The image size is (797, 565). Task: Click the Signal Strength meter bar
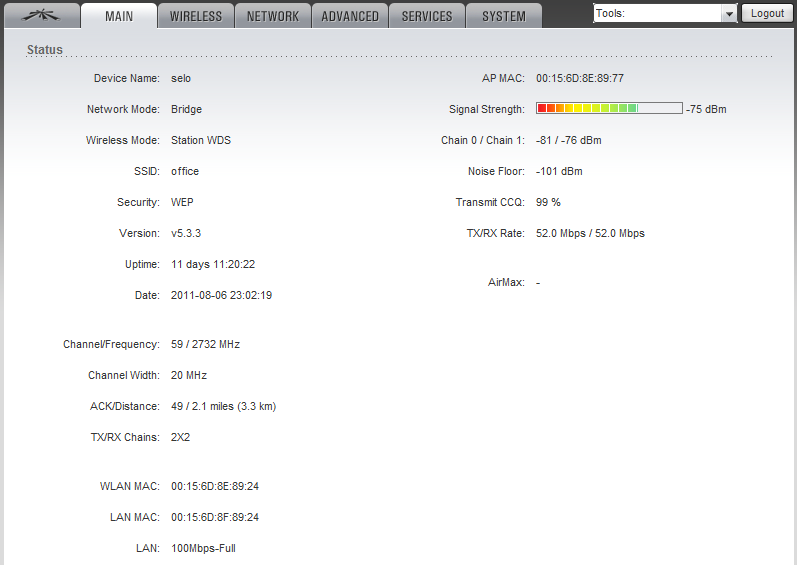pyautogui.click(x=609, y=108)
